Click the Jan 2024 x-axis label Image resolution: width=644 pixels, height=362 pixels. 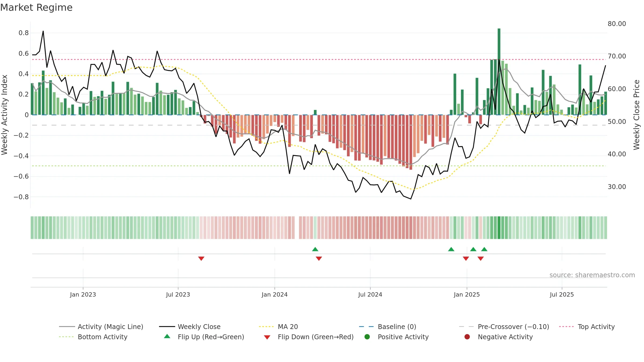tap(275, 294)
